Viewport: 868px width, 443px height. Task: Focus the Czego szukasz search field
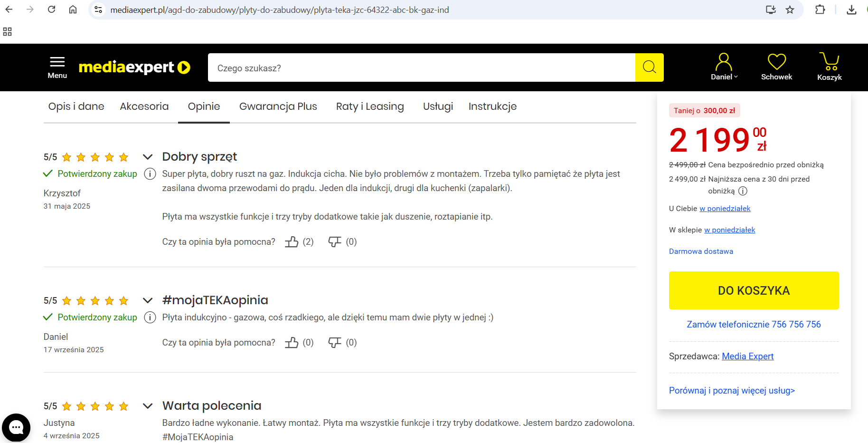pos(421,68)
